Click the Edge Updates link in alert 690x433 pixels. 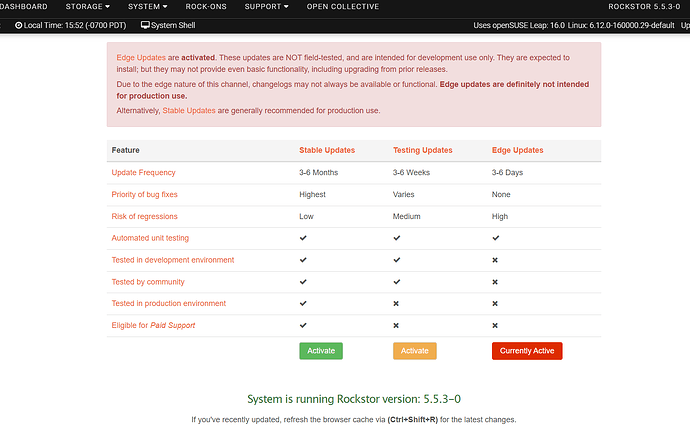point(141,58)
